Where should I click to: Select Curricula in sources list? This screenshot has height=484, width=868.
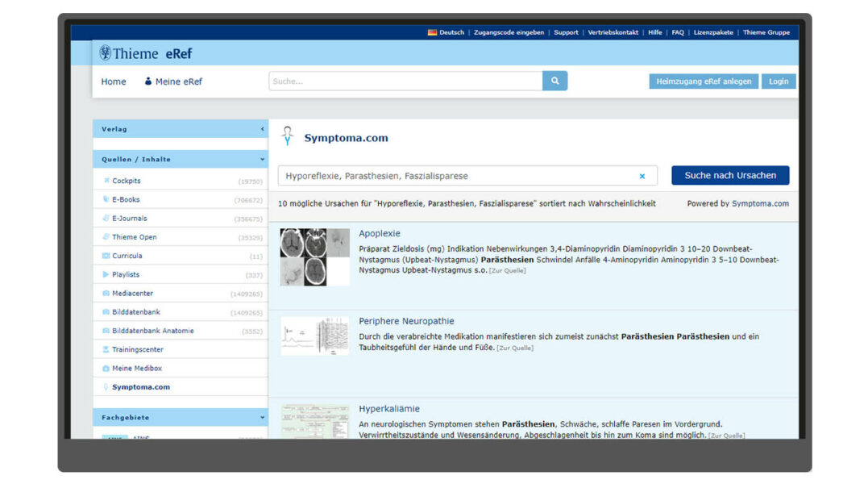[127, 256]
